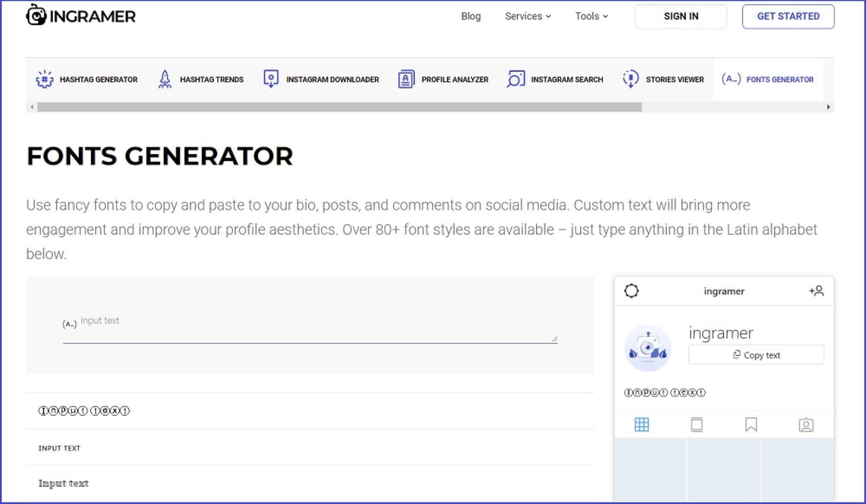The image size is (866, 504).
Task: Switch to Hashtag Generator tab
Action: (x=87, y=79)
